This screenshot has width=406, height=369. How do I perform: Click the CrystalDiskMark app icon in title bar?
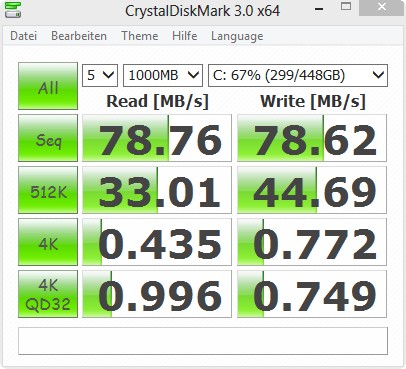point(13,10)
